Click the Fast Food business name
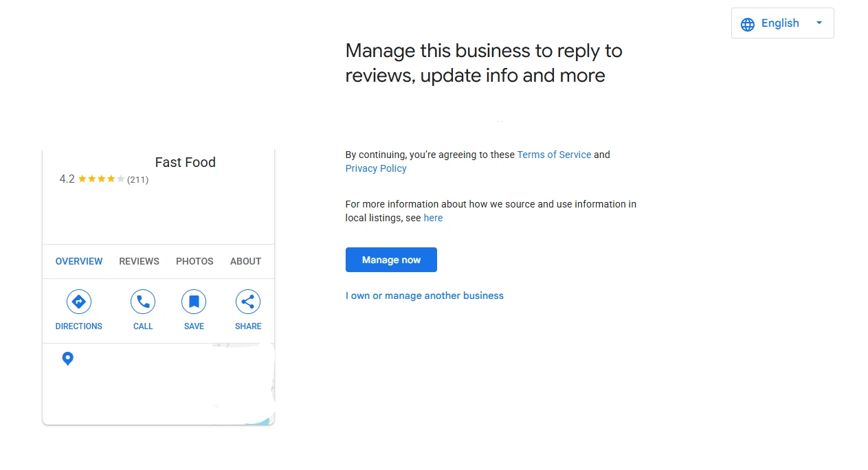 tap(186, 162)
